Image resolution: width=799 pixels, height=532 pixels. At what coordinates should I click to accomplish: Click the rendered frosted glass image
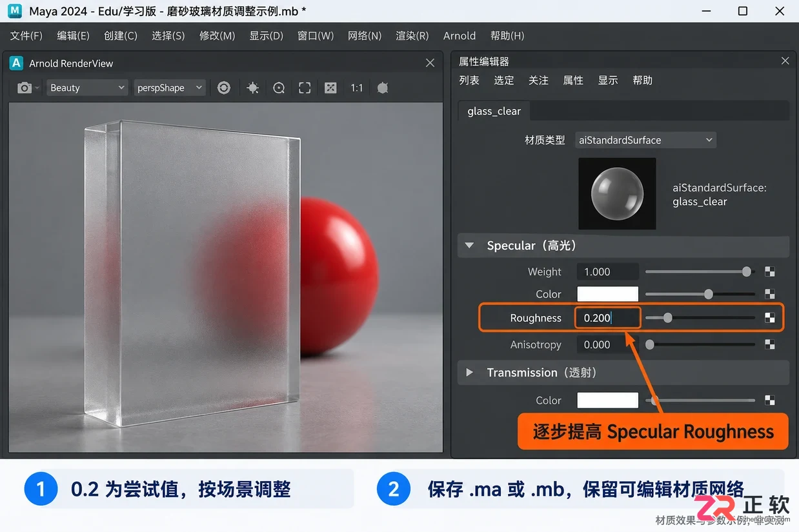pyautogui.click(x=226, y=277)
